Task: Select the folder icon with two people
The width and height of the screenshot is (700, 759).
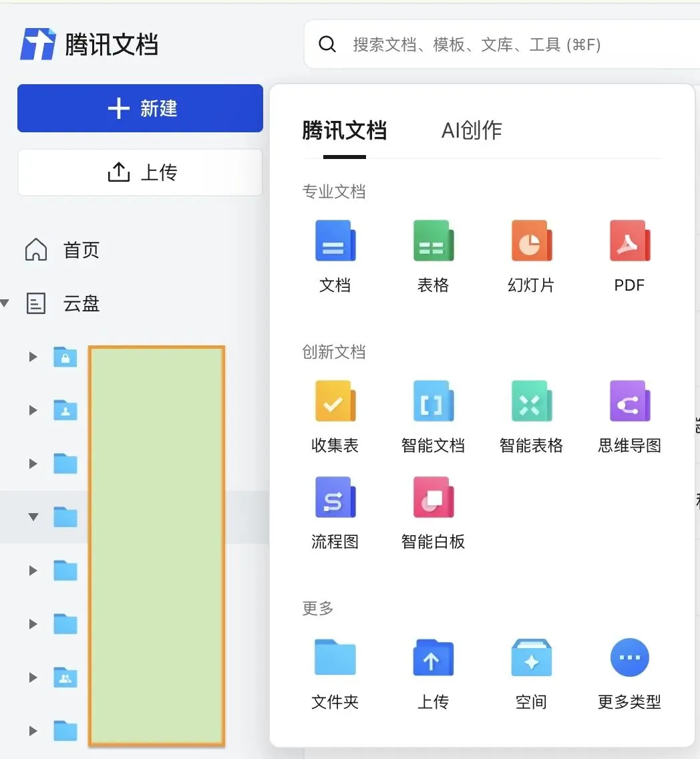Action: [65, 677]
